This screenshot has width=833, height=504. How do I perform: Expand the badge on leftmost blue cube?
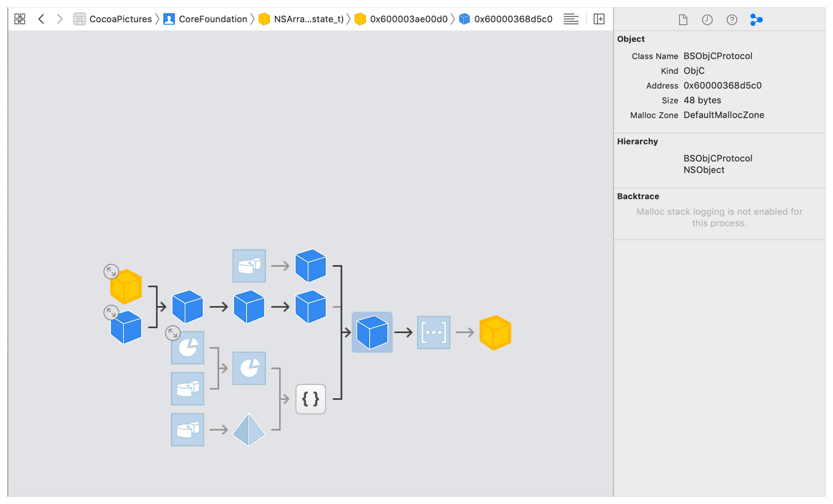pos(111,312)
